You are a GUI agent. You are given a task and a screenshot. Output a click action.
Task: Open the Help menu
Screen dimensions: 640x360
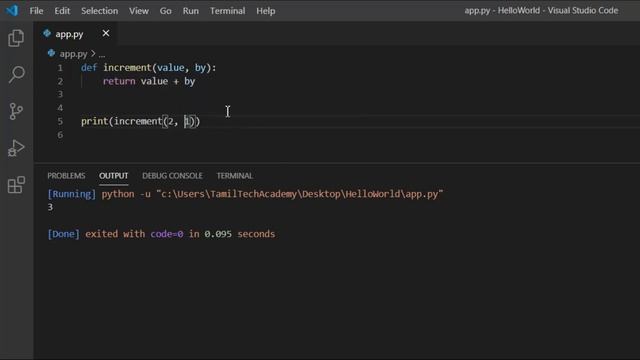click(x=266, y=11)
